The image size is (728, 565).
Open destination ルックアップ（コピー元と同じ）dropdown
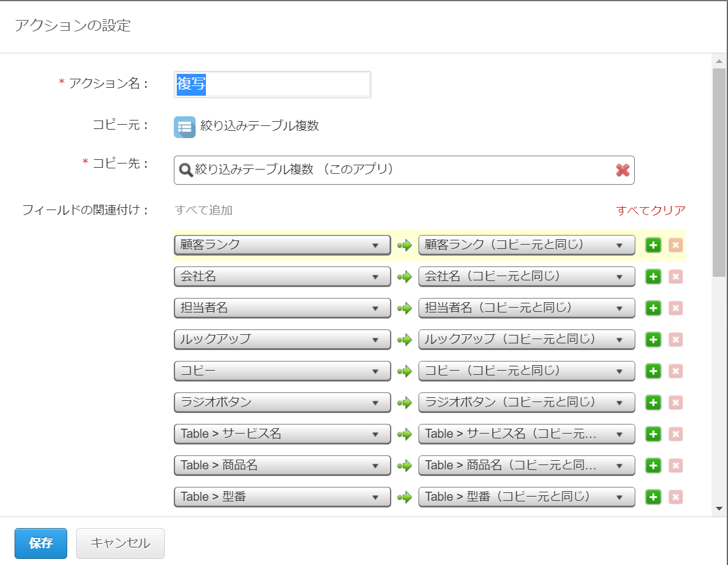point(526,340)
